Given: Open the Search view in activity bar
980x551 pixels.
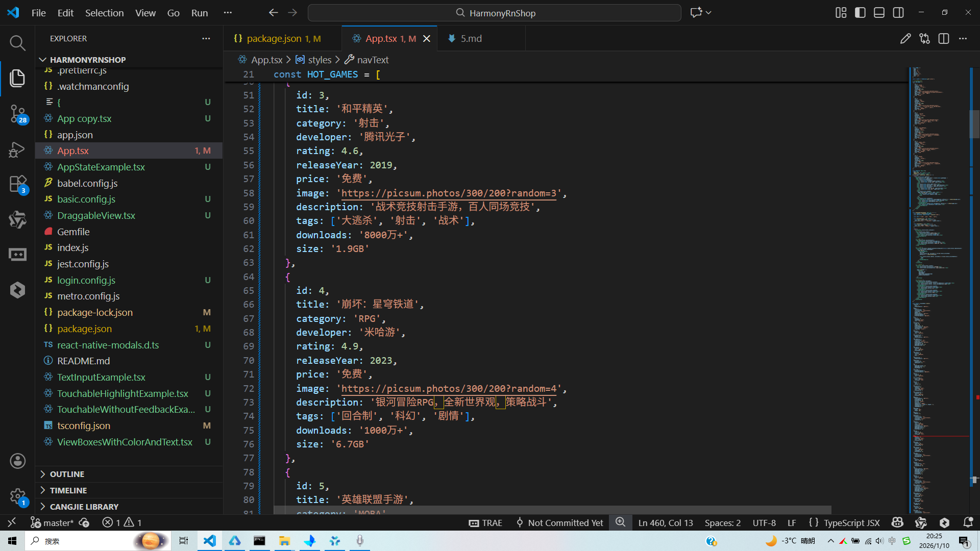Looking at the screenshot, I should click(17, 43).
